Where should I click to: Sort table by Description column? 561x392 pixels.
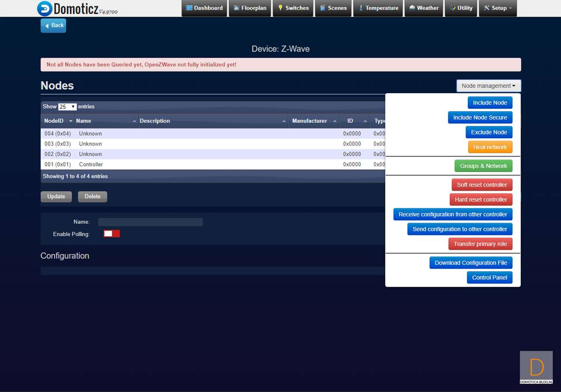click(x=214, y=121)
